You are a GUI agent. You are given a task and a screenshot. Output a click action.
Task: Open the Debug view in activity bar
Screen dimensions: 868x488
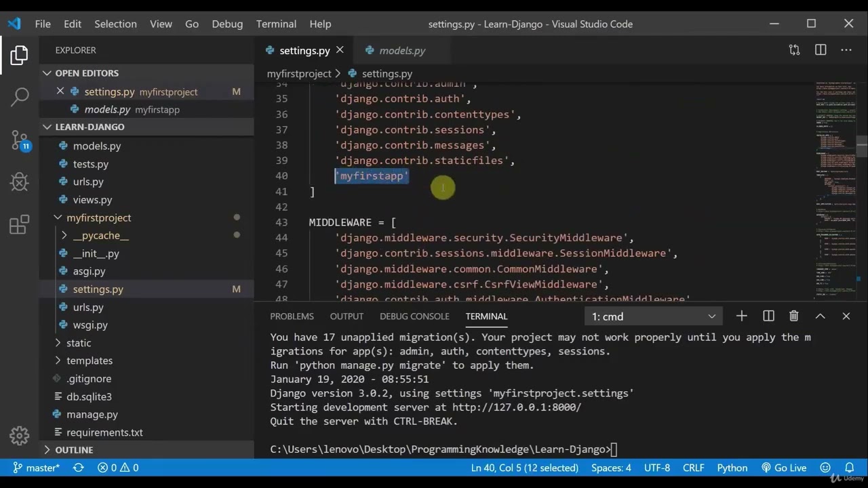(20, 182)
